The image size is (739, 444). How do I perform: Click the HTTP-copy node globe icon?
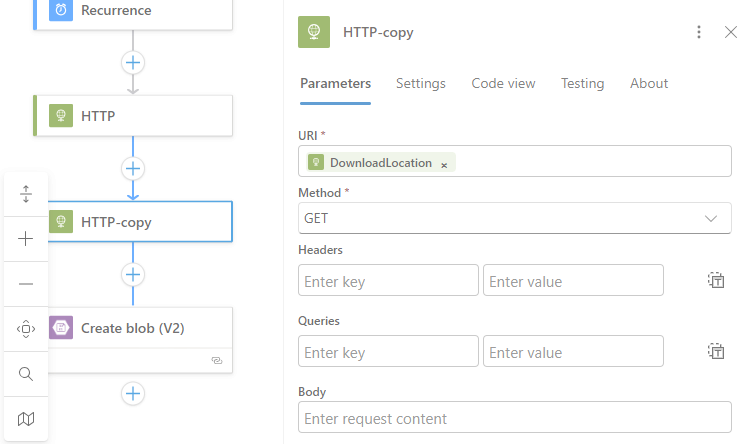(x=61, y=222)
